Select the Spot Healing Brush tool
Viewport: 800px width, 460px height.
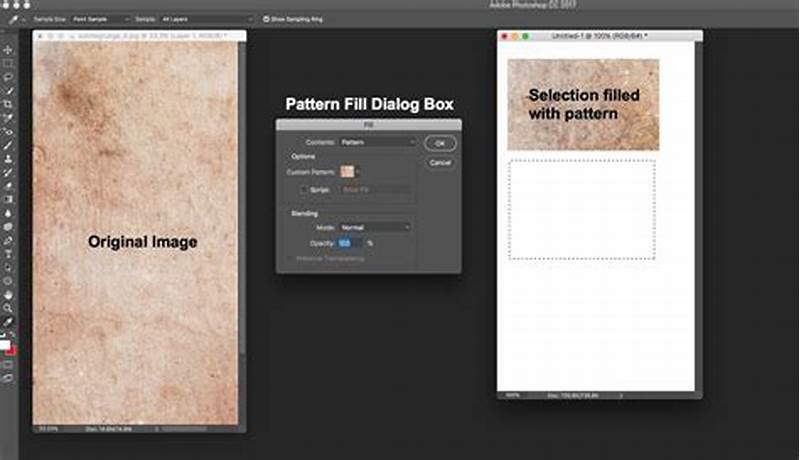(x=8, y=132)
